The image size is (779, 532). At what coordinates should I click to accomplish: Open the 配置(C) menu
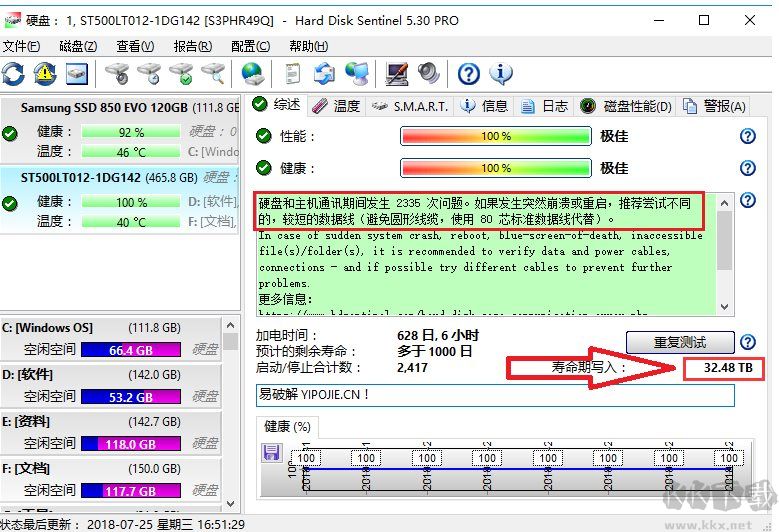250,46
